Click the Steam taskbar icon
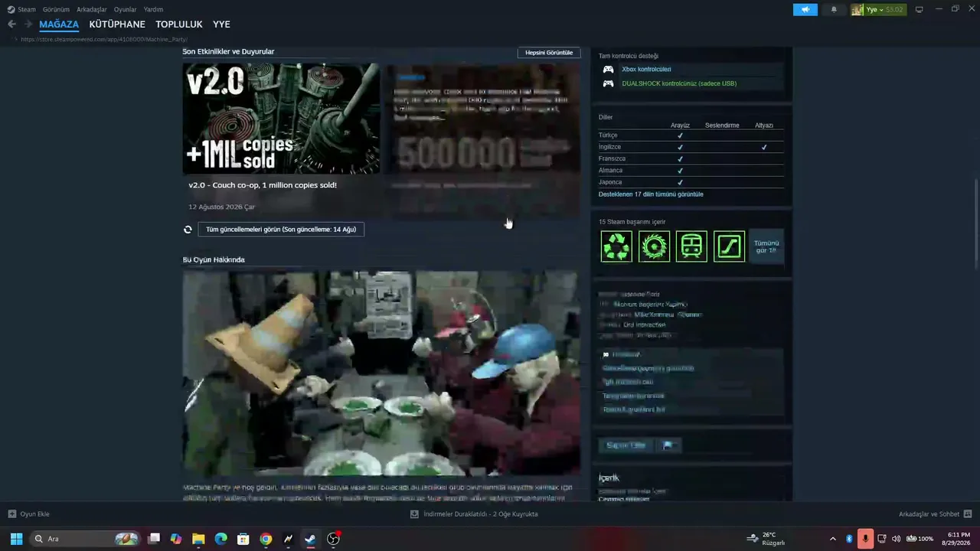The image size is (980, 551). point(310,539)
